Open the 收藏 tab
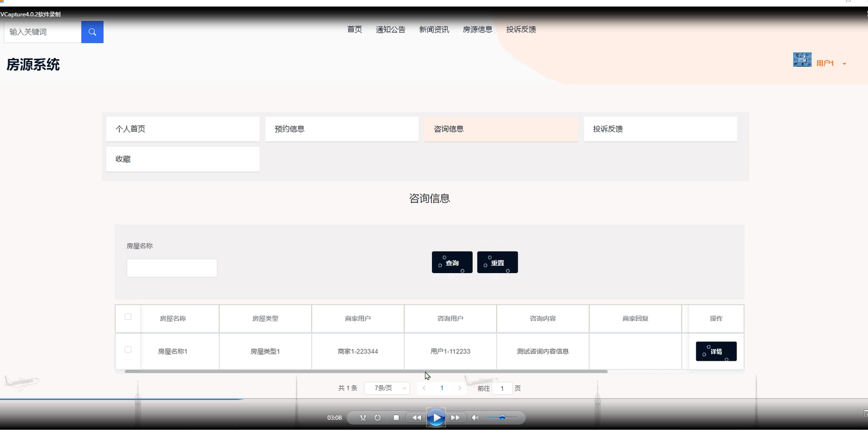Image resolution: width=868 pixels, height=430 pixels. tap(183, 159)
